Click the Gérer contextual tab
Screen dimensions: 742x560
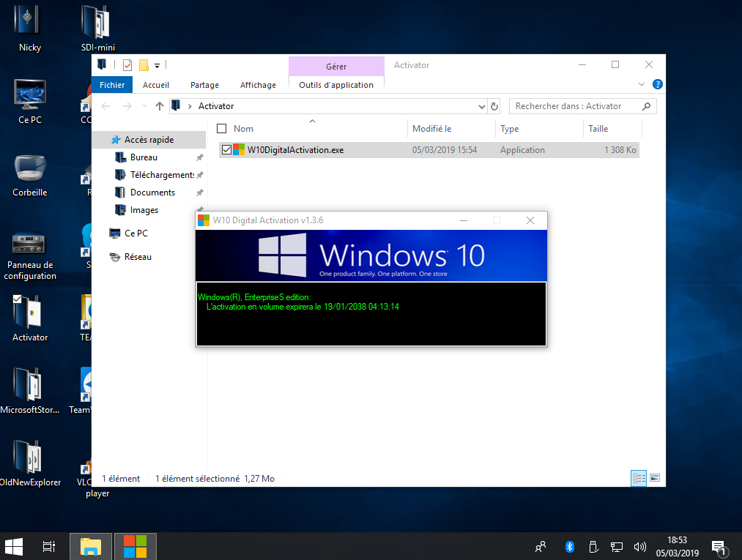pos(336,66)
